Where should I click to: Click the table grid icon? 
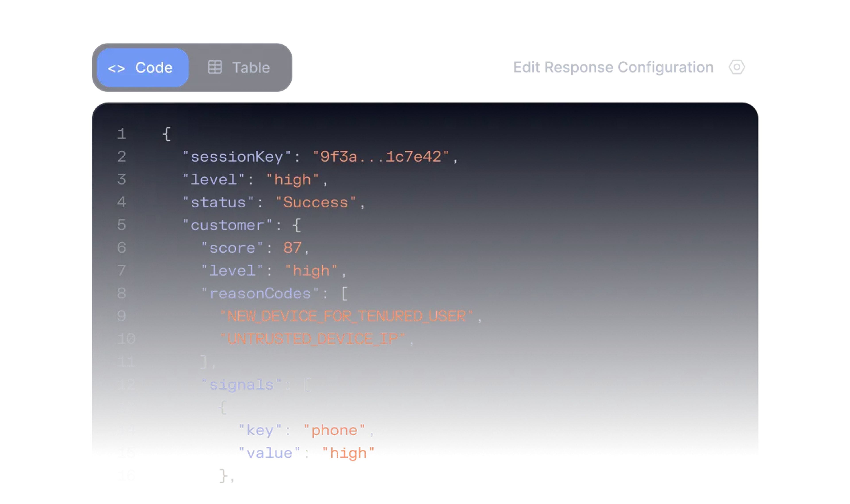215,67
